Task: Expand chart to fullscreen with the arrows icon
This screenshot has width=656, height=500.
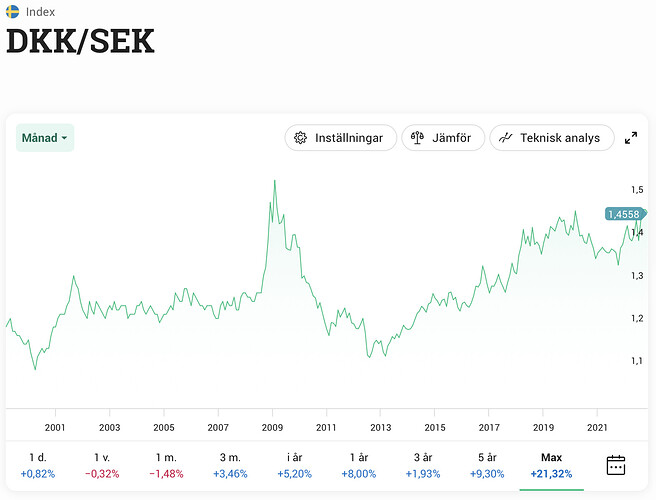Action: [x=631, y=138]
